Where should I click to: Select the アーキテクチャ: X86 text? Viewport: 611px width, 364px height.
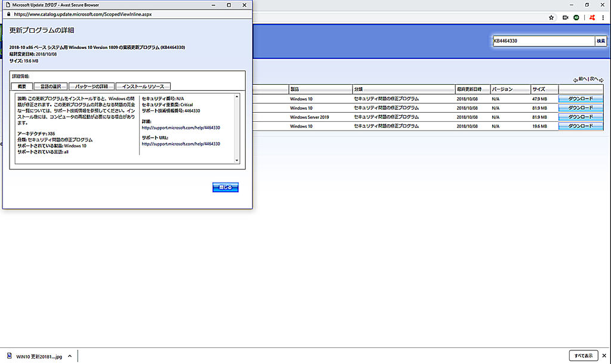[36, 134]
